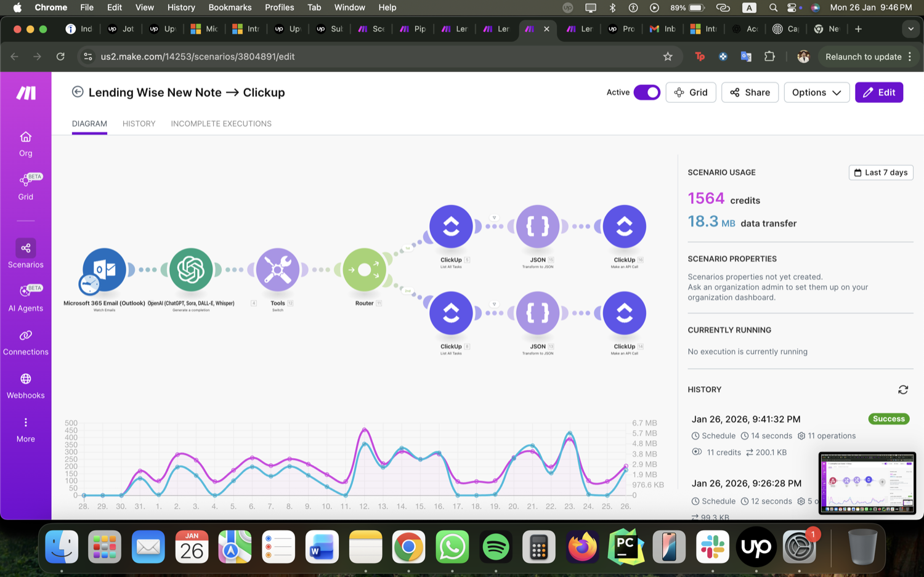Viewport: 924px width, 577px height.
Task: Click the route label on upper Router branch
Action: (x=408, y=249)
